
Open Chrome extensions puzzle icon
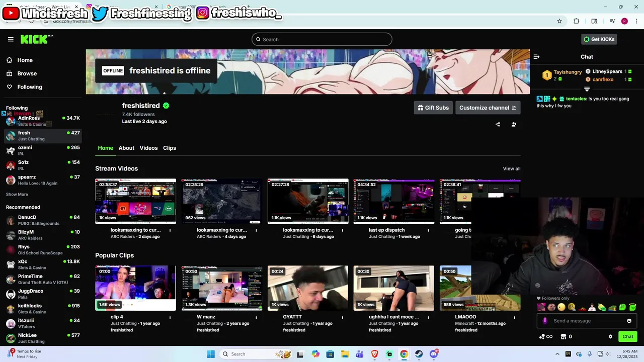coord(577,21)
